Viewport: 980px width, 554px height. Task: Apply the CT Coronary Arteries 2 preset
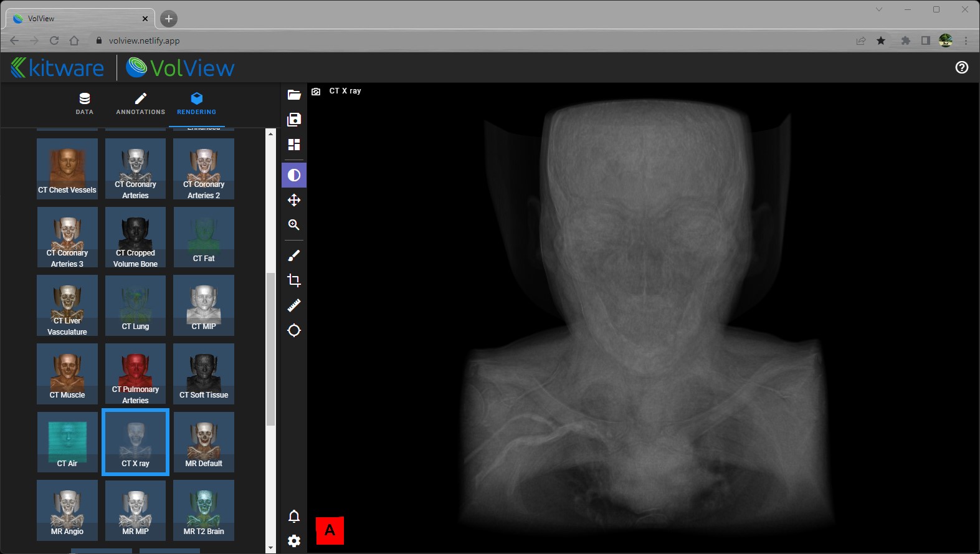(x=204, y=169)
